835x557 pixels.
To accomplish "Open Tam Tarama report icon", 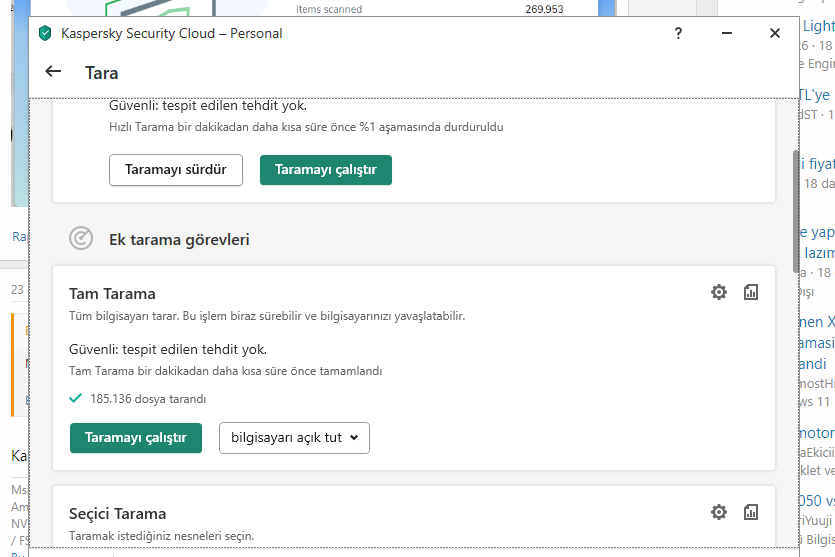I will 751,292.
